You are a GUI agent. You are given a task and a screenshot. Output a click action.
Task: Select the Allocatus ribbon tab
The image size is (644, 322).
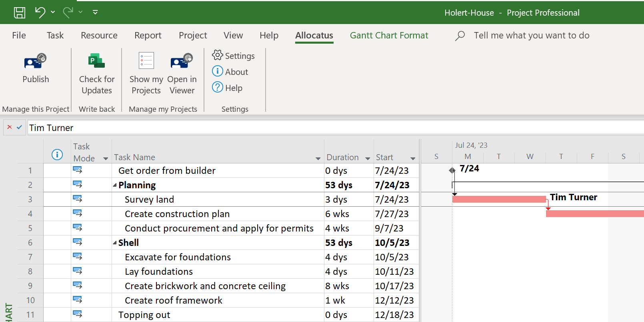click(314, 35)
